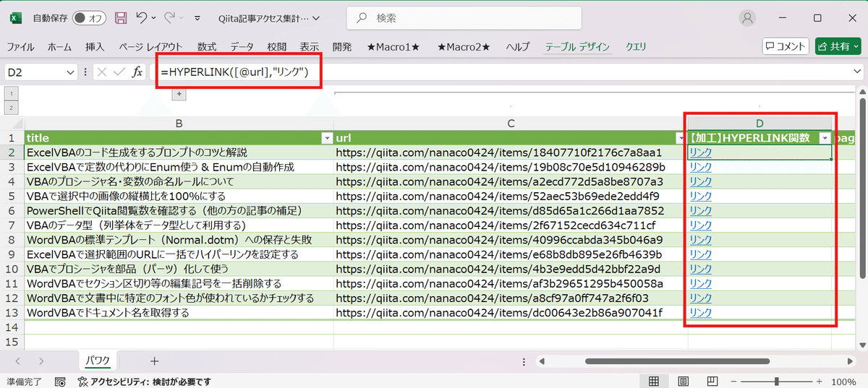Switch to Page Break Preview icon
The height and width of the screenshot is (388, 868).
coord(712,381)
